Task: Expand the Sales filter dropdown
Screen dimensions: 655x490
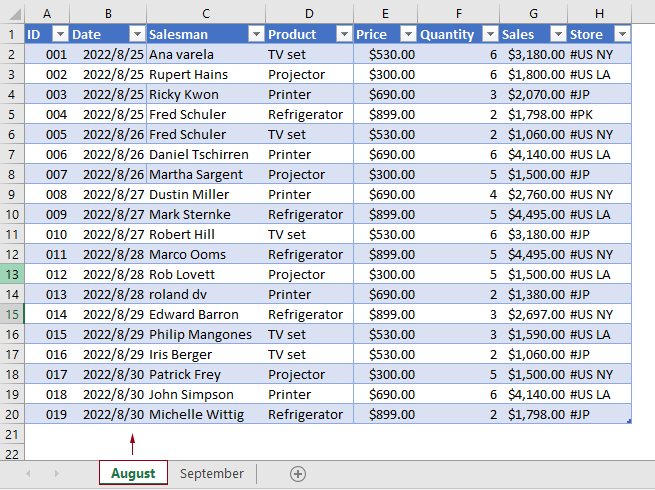Action: 558,34
